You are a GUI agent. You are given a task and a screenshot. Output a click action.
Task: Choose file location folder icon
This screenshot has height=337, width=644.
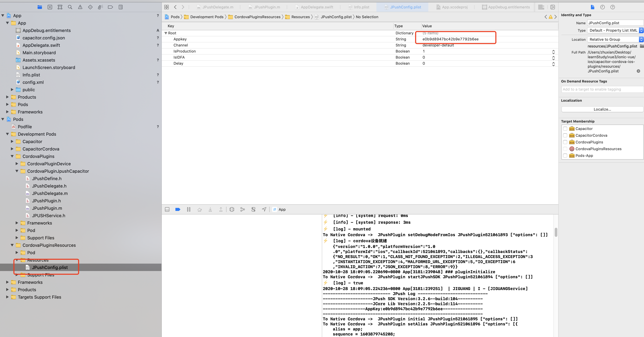tap(641, 46)
